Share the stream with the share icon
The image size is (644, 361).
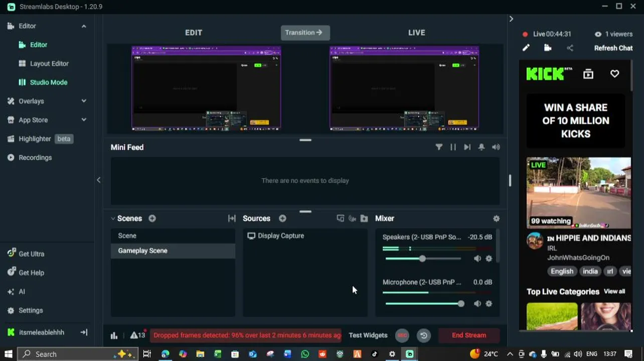pyautogui.click(x=570, y=48)
